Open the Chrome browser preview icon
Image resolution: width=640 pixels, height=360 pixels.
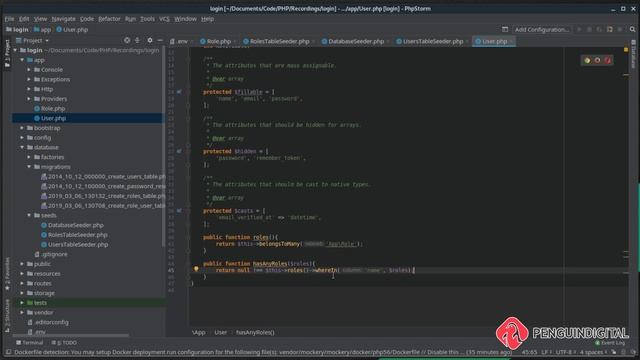pos(587,60)
